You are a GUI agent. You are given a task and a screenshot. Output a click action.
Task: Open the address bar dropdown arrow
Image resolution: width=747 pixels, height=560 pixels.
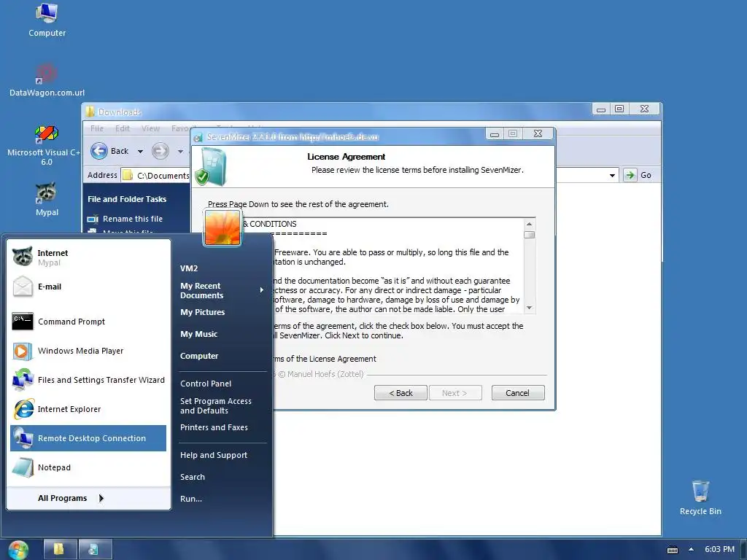[x=612, y=175]
